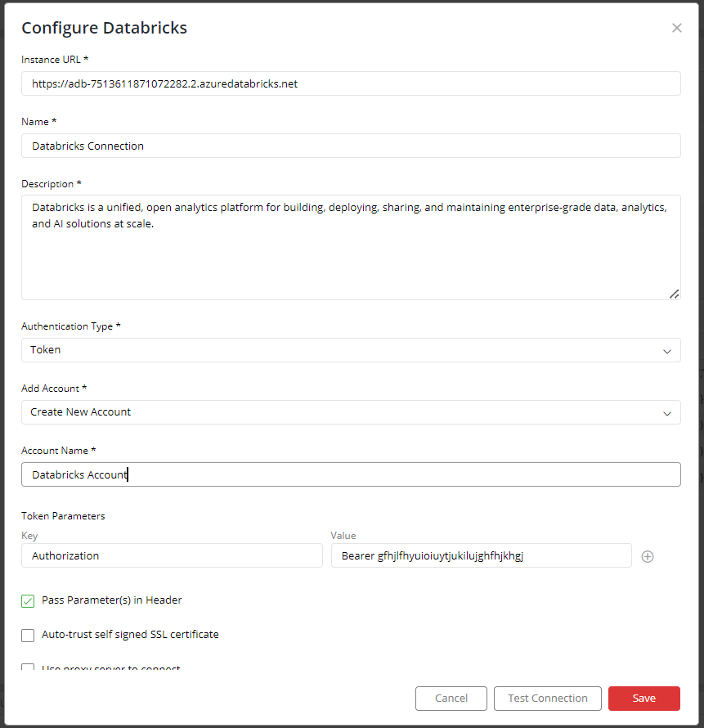704x728 pixels.
Task: Click the 'Name *' field label
Action: [x=39, y=122]
